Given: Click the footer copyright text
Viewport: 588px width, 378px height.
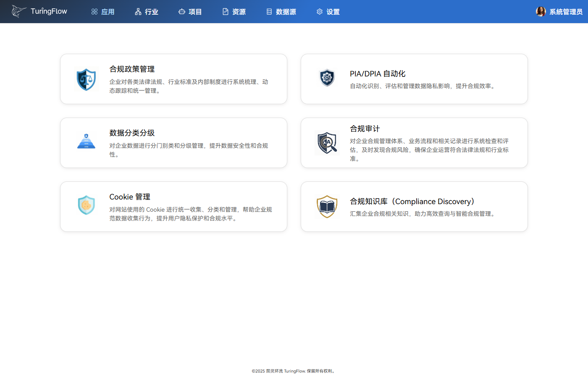Looking at the screenshot, I should pos(294,371).
